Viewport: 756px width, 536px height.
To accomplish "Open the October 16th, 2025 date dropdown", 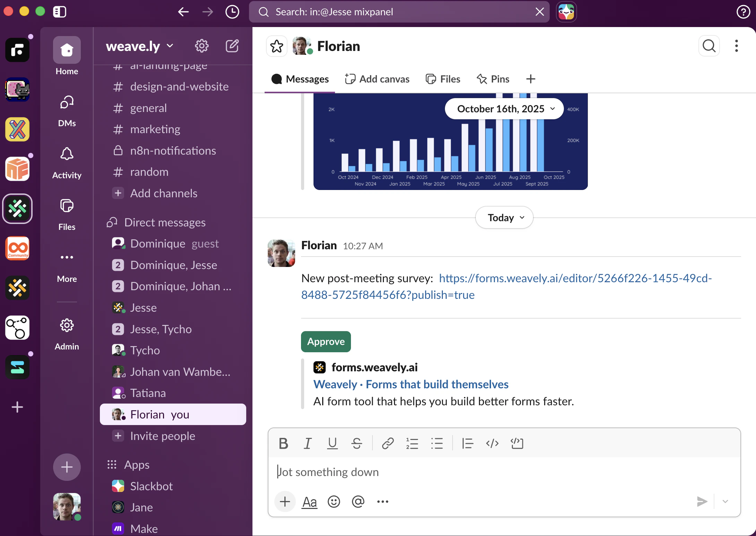I will pyautogui.click(x=504, y=109).
